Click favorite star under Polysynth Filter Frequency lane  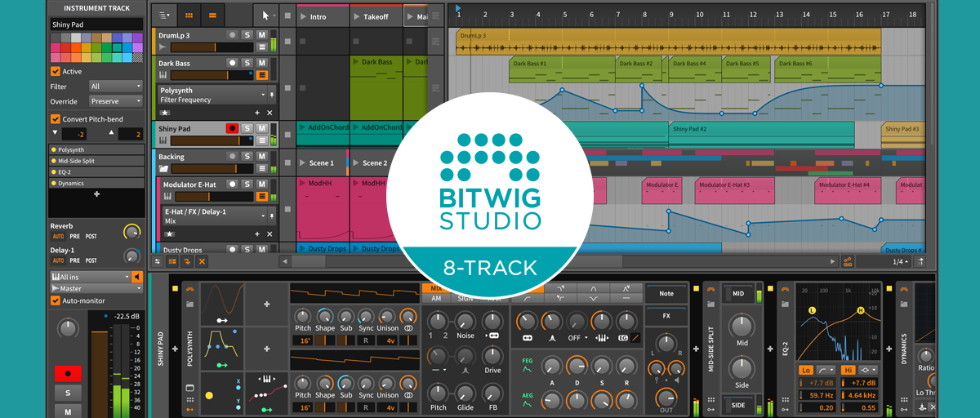pyautogui.click(x=165, y=113)
